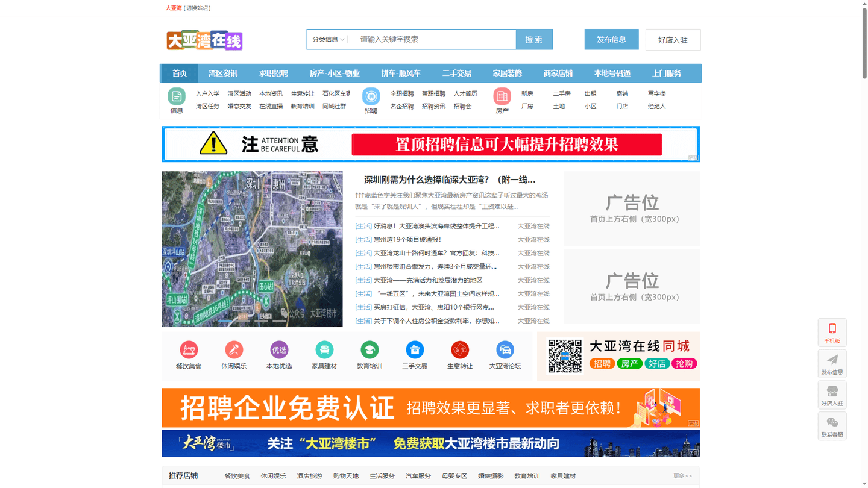This screenshot has width=868, height=488.
Task: Open the 写字楼 link
Action: (x=657, y=93)
